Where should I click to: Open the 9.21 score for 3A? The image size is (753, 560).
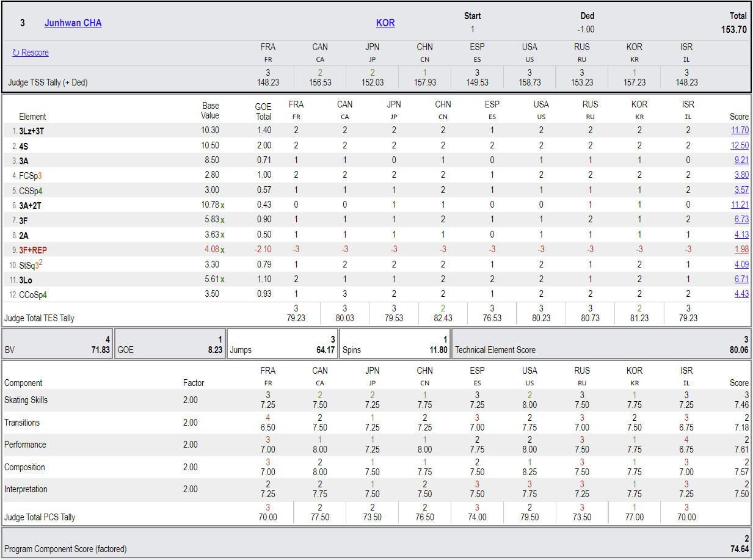tap(741, 160)
